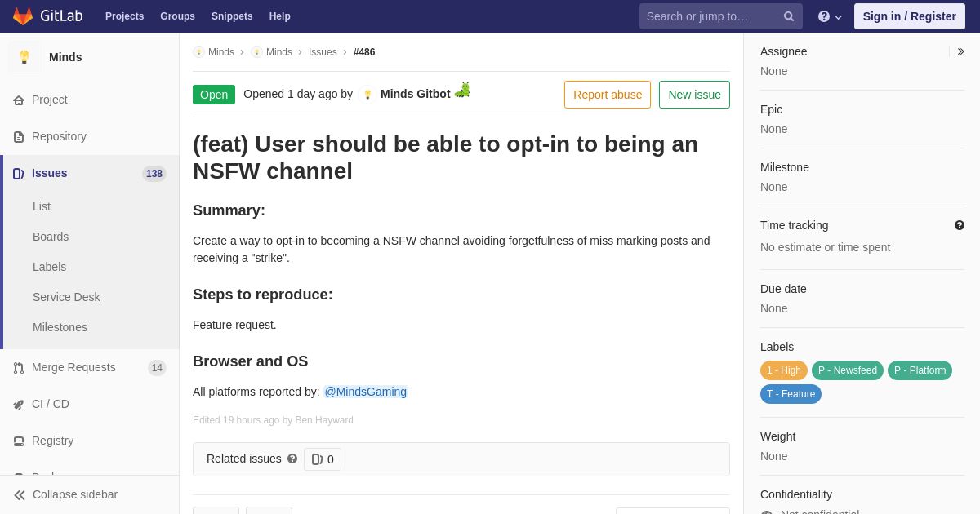Click Sign in / Register button
This screenshot has width=980, height=514.
click(x=910, y=16)
